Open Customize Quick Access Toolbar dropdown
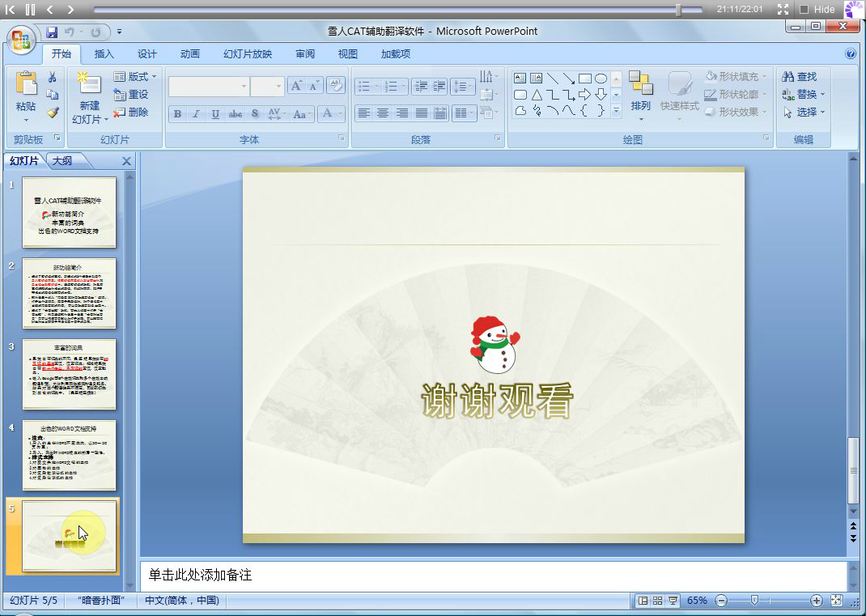This screenshot has width=866, height=616. point(119,32)
